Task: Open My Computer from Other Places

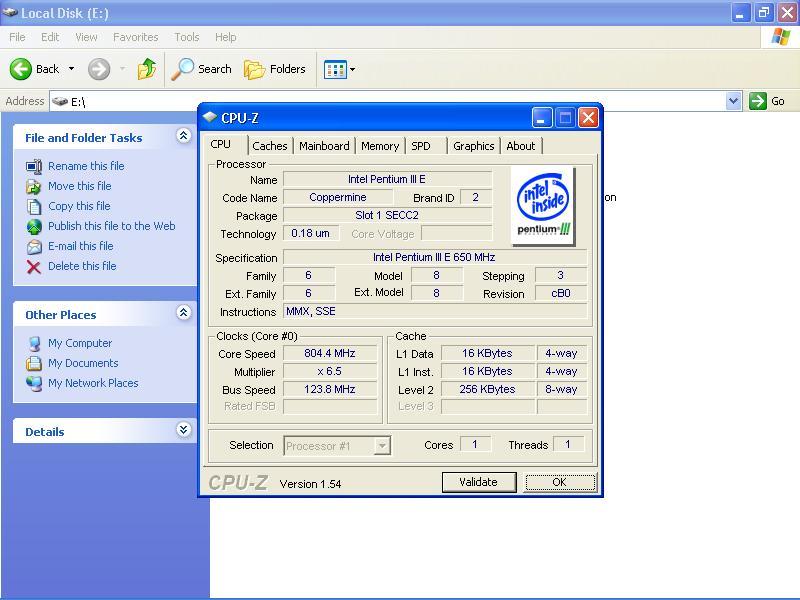Action: (80, 343)
